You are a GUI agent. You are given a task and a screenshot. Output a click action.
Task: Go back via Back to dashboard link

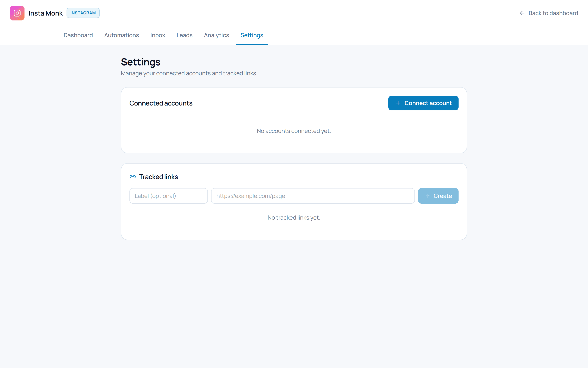[549, 13]
